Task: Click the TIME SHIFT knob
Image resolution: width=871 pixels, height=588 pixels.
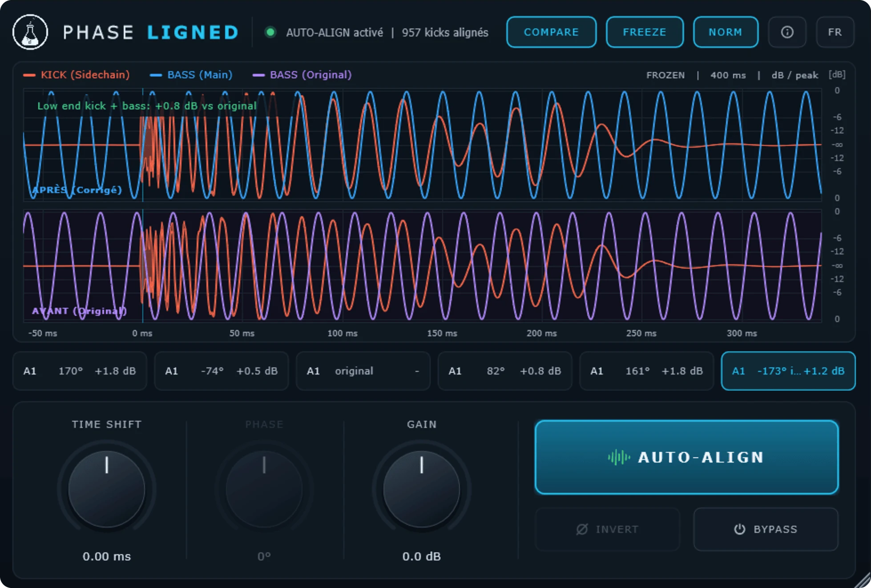Action: [x=107, y=489]
